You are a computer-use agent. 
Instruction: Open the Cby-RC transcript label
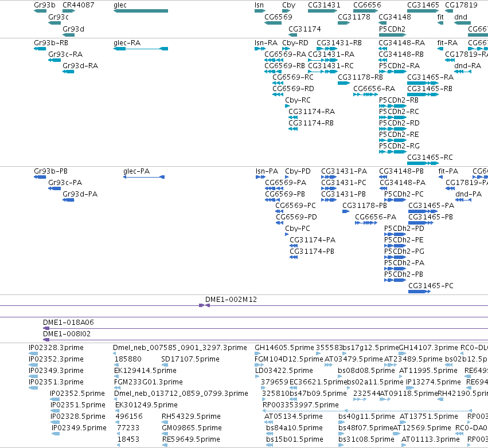298,100
